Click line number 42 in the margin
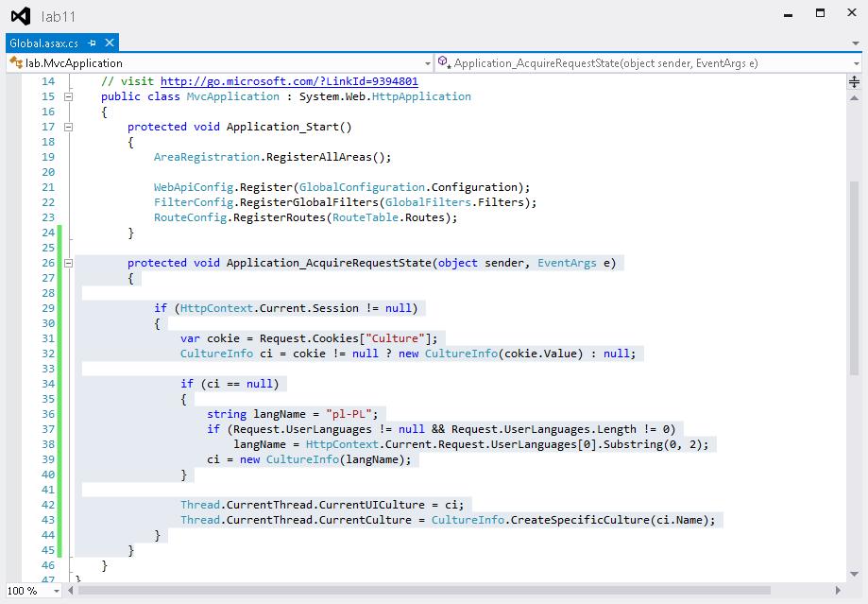868x604 pixels. [48, 505]
